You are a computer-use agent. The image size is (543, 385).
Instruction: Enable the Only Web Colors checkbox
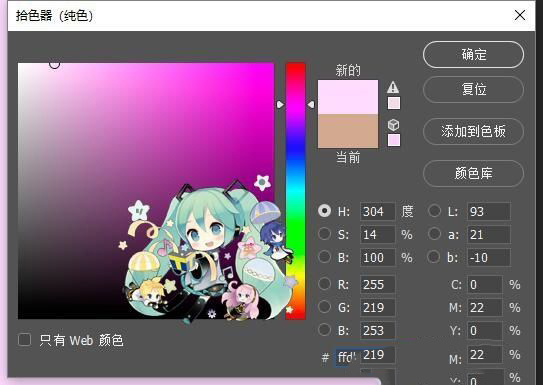click(24, 340)
